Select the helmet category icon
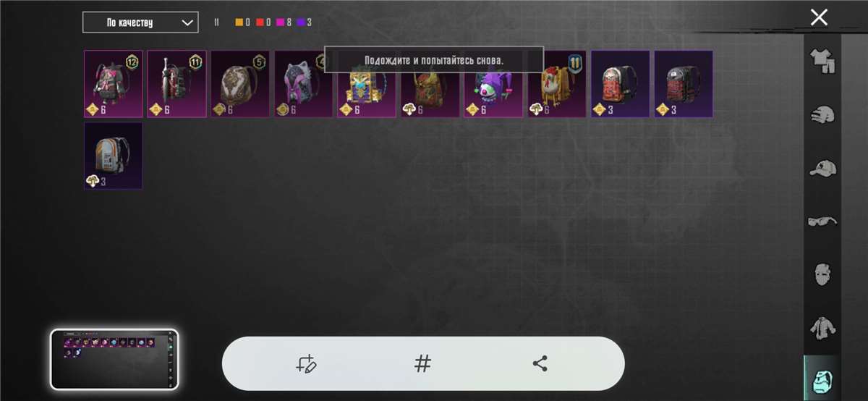This screenshot has height=401, width=868. [822, 116]
